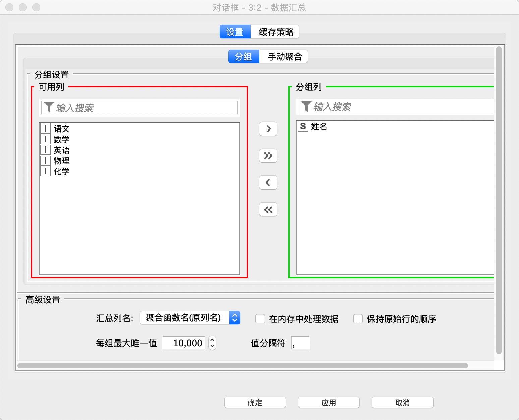519x420 pixels.
Task: Click the 确定 button
Action: pyautogui.click(x=255, y=402)
